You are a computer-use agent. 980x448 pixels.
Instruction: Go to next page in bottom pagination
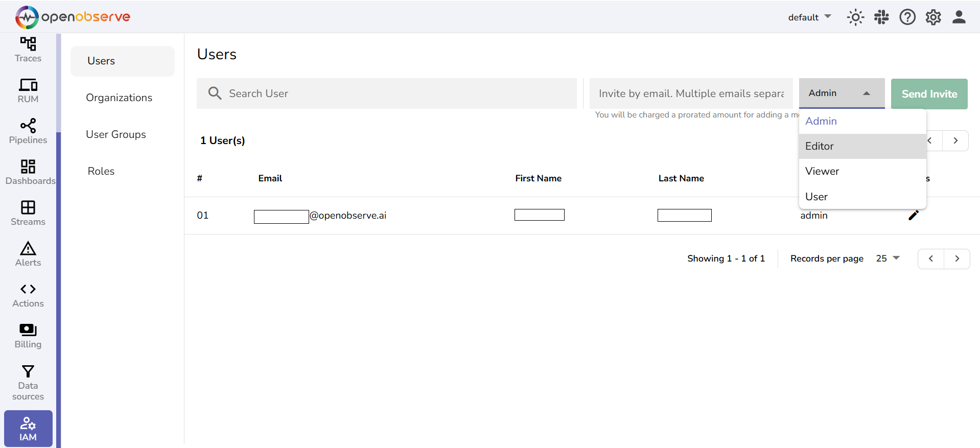957,258
